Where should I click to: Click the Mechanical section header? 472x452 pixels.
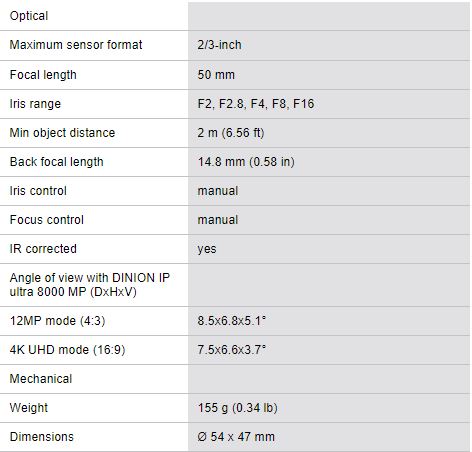point(41,379)
